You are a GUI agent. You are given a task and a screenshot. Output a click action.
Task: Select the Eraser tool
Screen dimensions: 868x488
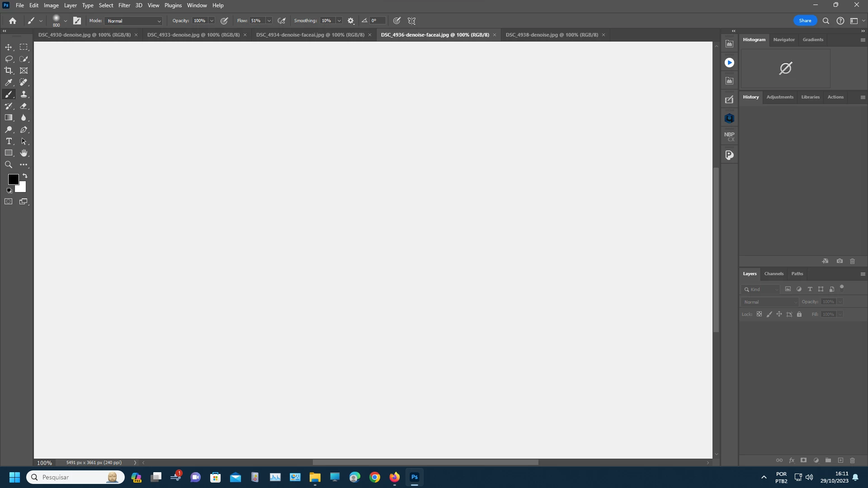coord(24,106)
